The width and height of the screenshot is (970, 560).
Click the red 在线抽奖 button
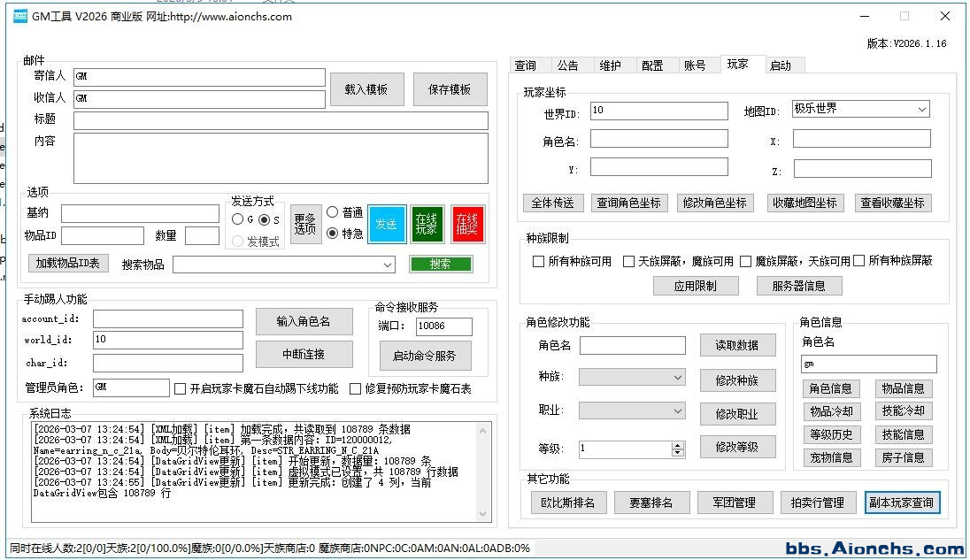pos(467,224)
